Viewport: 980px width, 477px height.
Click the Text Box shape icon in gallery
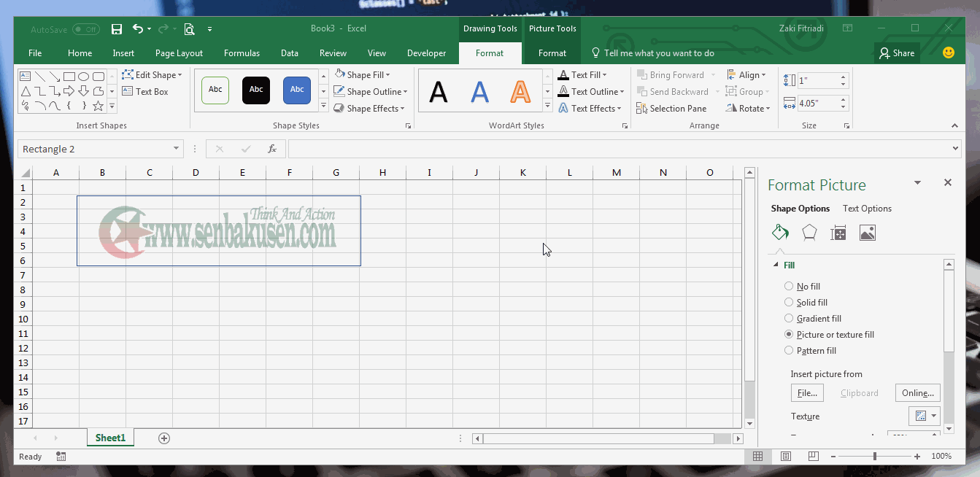pos(25,76)
